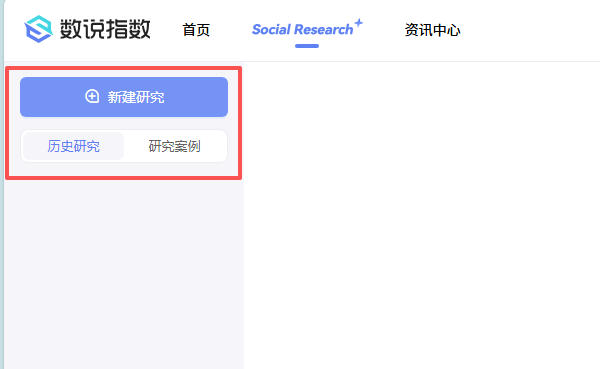
Task: Select the Social Research tab
Action: click(x=307, y=29)
